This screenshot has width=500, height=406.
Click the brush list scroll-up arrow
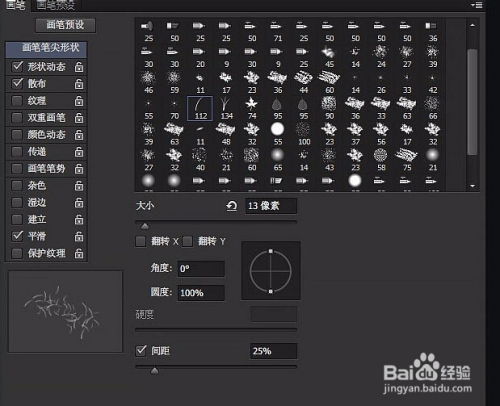click(472, 25)
